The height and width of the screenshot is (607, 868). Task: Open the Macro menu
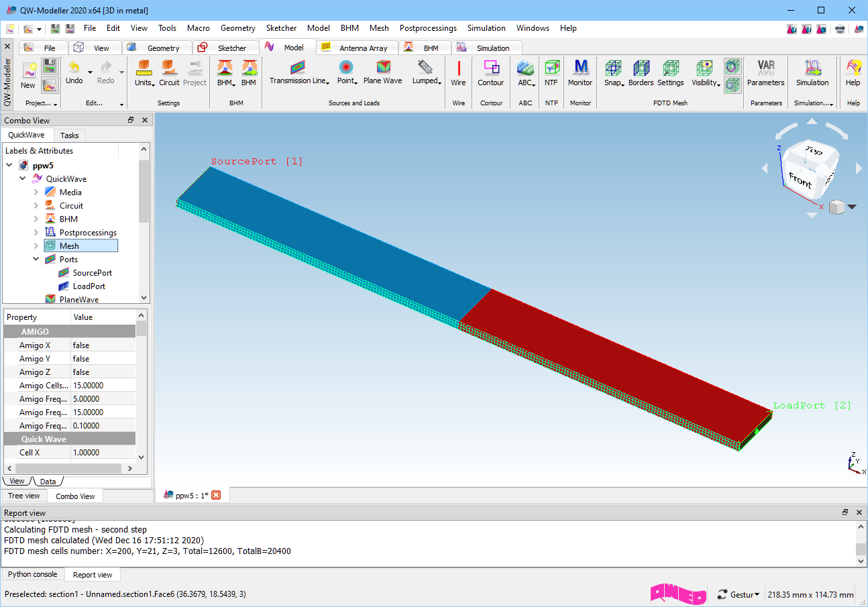(x=199, y=28)
